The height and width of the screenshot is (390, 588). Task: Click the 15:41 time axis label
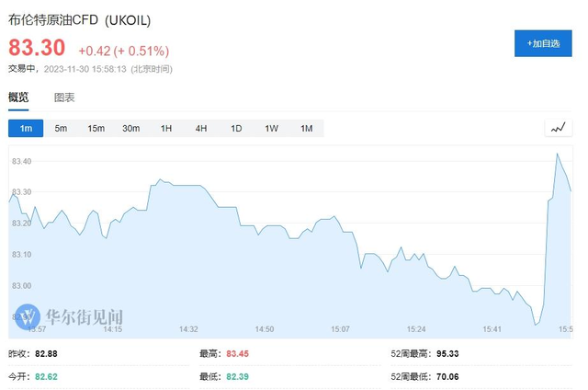click(492, 329)
